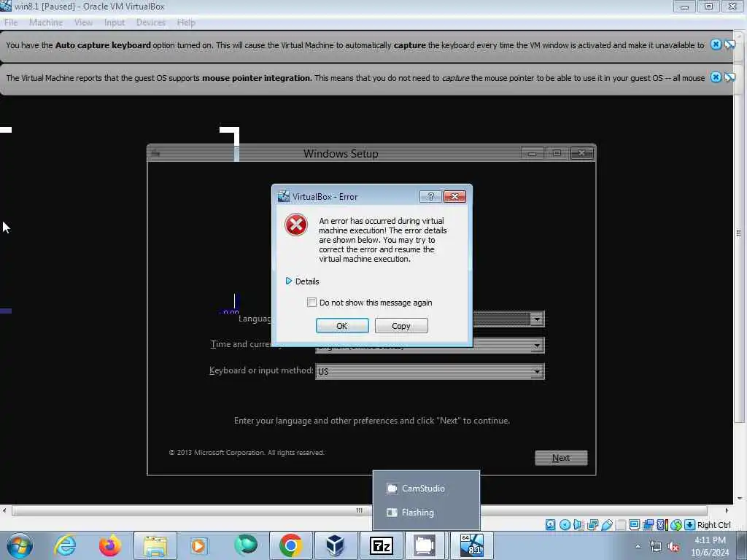Click the Right Ctrl host key label
Image resolution: width=747 pixels, height=560 pixels.
(713, 525)
